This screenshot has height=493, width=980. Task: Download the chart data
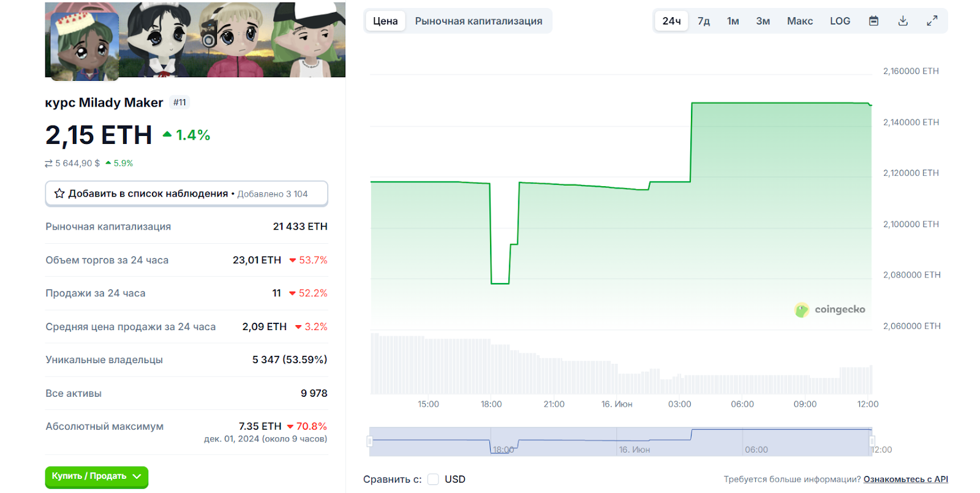click(x=903, y=21)
